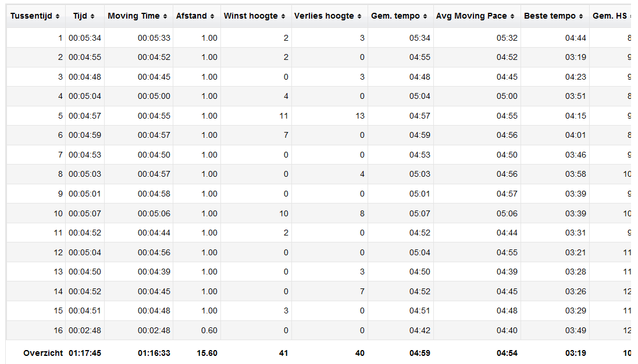Screen dimensions: 638x364
Task: Click sort arrows next to Tijd
Action: point(92,16)
